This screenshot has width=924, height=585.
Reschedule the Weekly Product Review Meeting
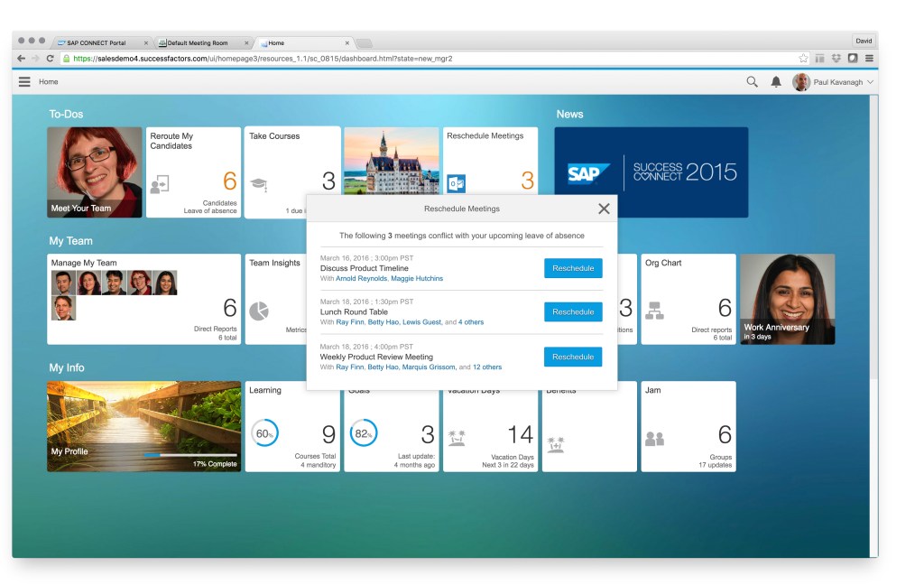pos(573,357)
